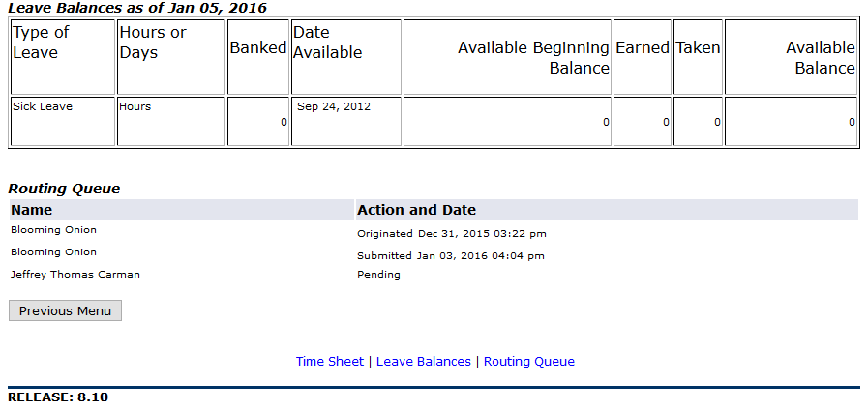Click the Earned column header
868x412 pixels.
(x=643, y=57)
